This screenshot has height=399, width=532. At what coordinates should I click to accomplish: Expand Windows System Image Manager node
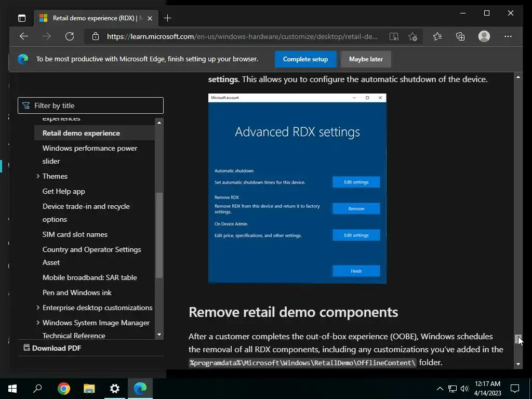pyautogui.click(x=37, y=323)
